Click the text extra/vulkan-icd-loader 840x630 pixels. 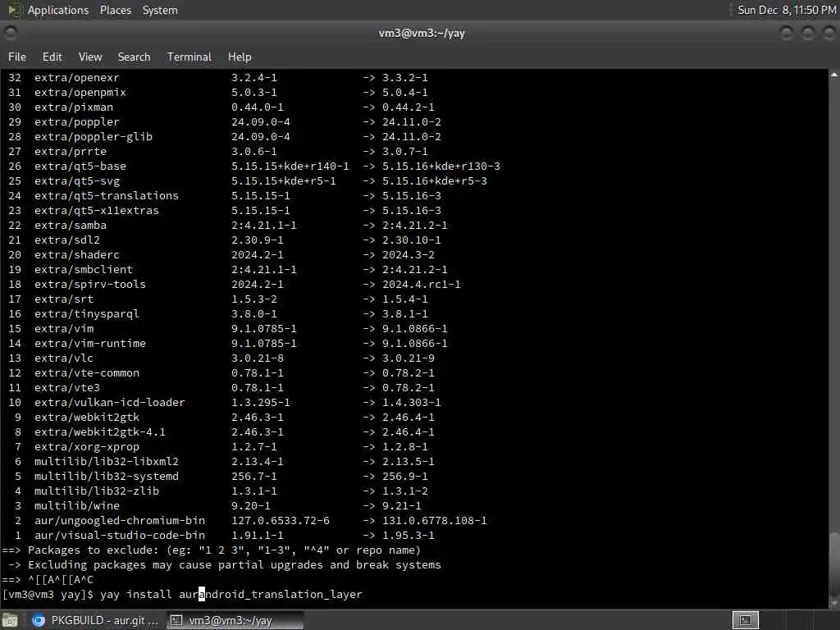click(109, 402)
